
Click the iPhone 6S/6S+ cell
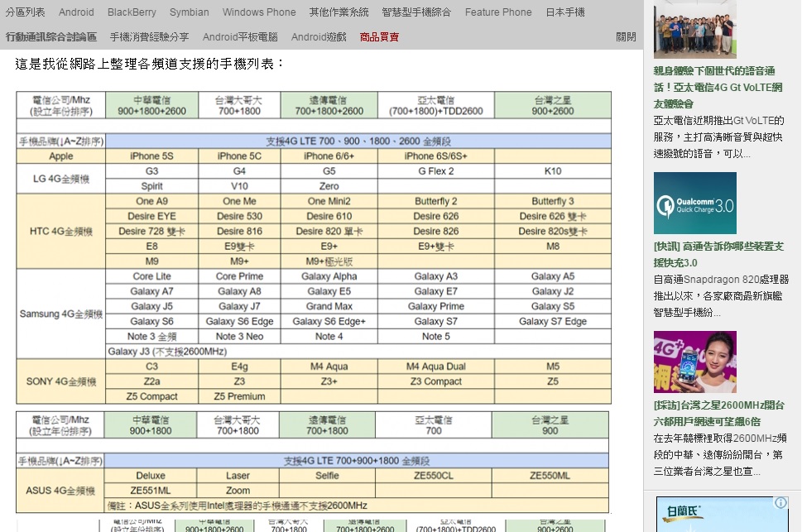436,156
